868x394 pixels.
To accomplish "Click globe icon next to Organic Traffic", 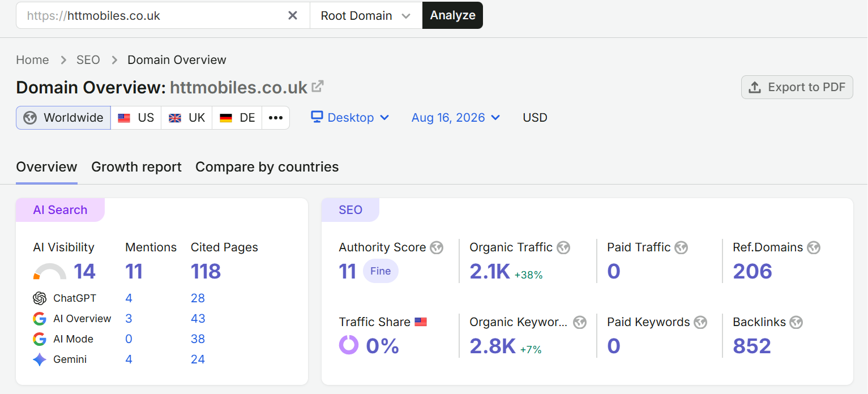I will (563, 247).
